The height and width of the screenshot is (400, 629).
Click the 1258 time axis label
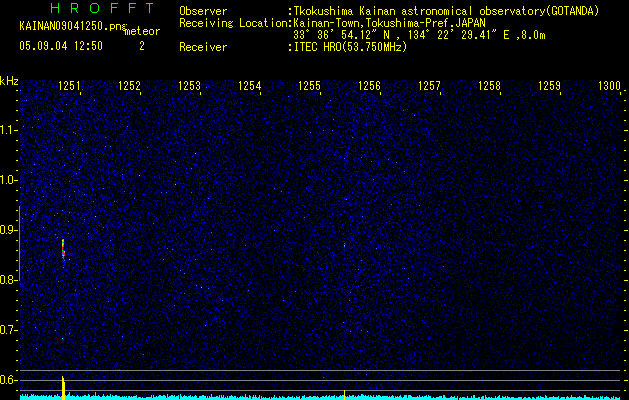tap(489, 86)
